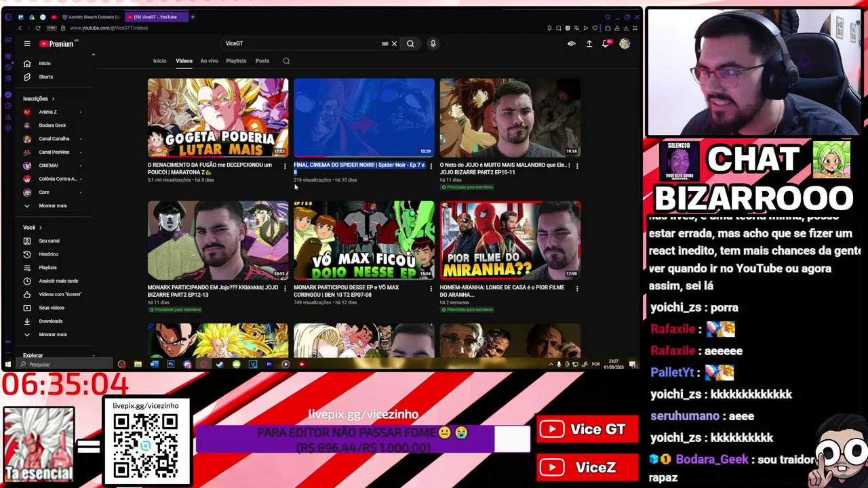This screenshot has width=868, height=488.
Task: Open Steam from the taskbar
Action: point(220,365)
